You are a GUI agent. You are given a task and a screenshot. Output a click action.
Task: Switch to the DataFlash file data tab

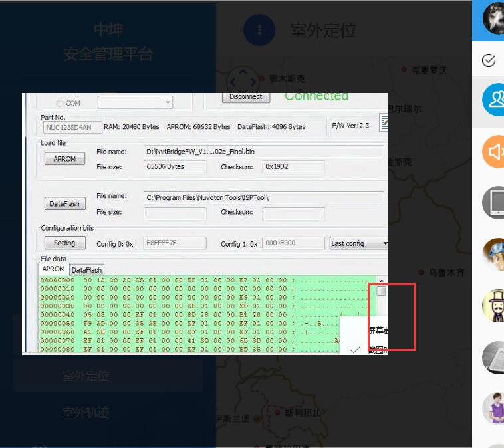coord(86,270)
